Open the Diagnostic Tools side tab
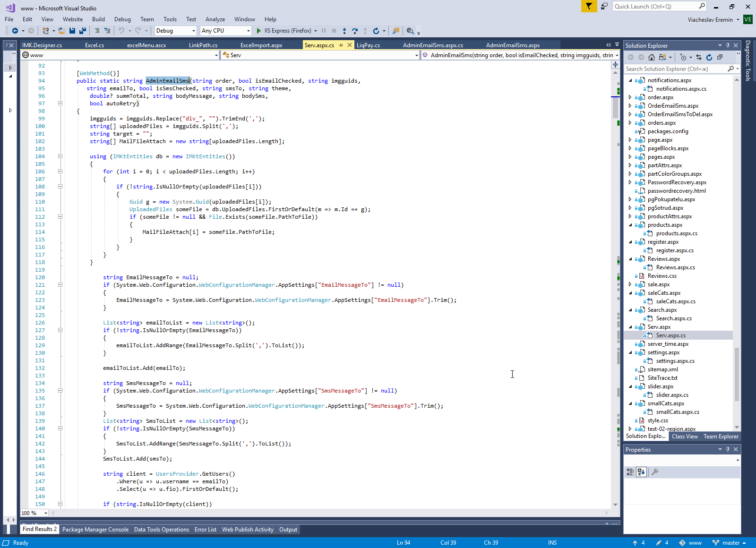The image size is (756, 548). pos(747,60)
